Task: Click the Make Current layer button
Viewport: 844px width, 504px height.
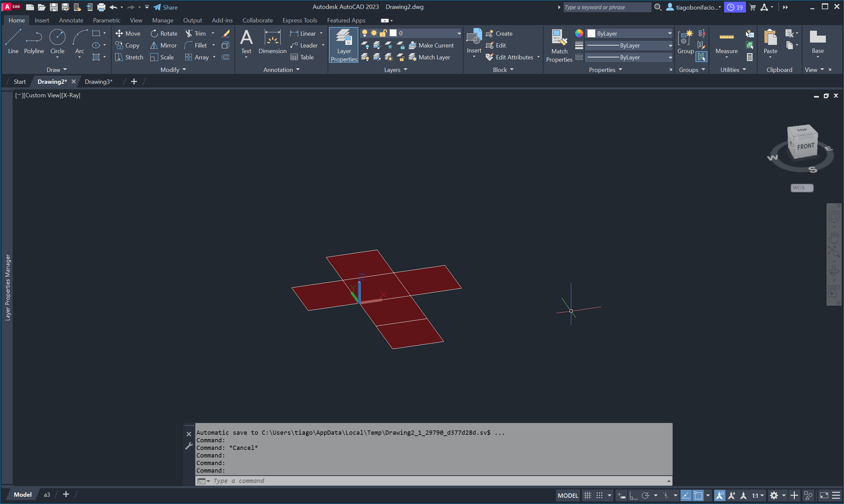Action: tap(431, 45)
